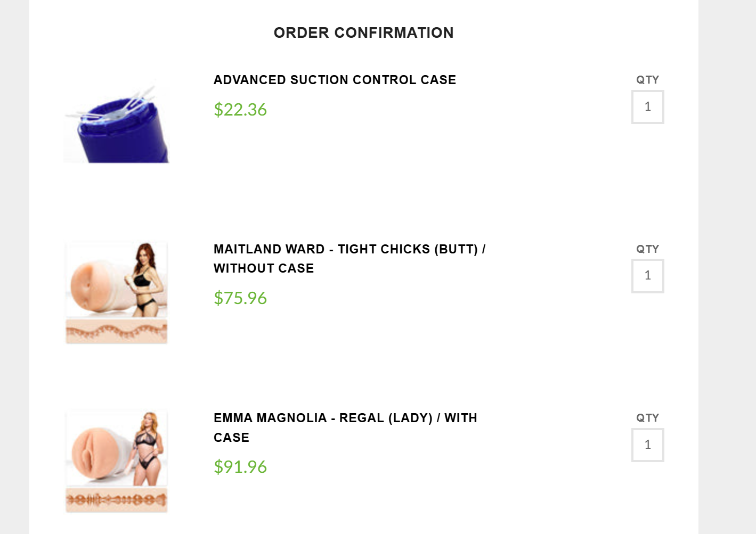Focus the quantity field for suction control case
The width and height of the screenshot is (756, 534).
pos(648,107)
